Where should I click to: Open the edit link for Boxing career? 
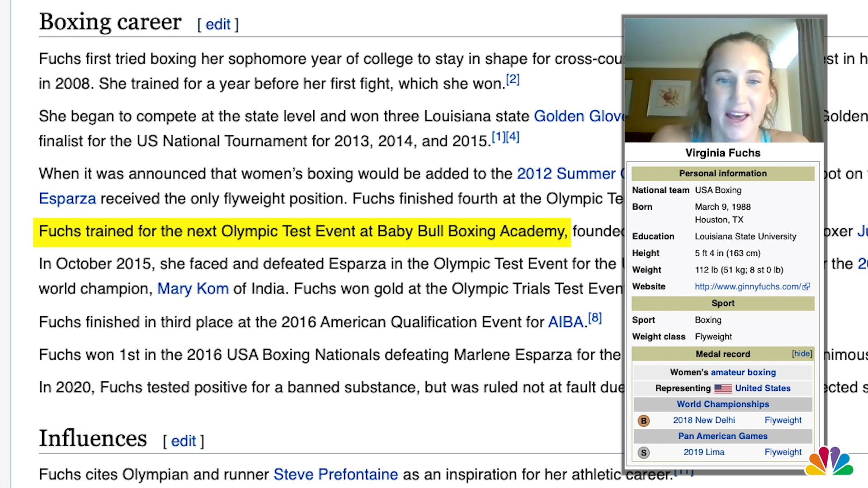(x=218, y=24)
